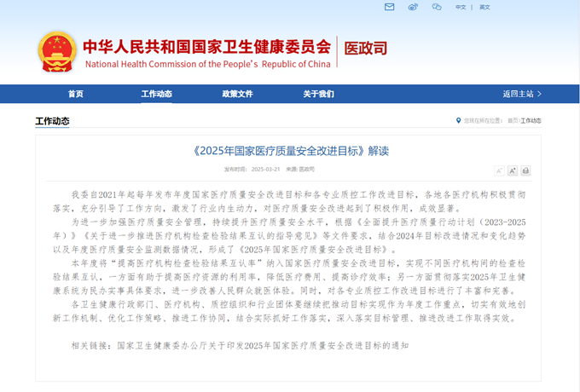Decrease font size with A- icon
The width and height of the screenshot is (580, 392).
pos(499,170)
